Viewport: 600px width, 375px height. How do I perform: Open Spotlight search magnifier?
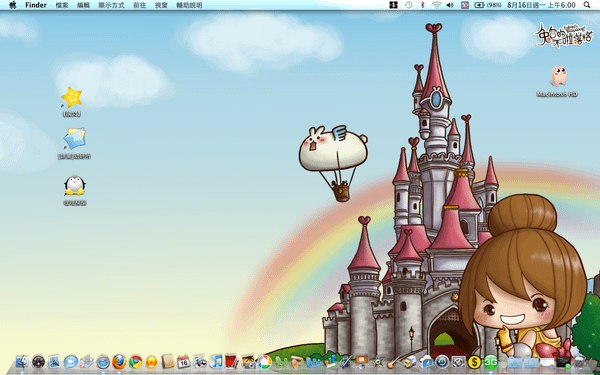tap(587, 5)
